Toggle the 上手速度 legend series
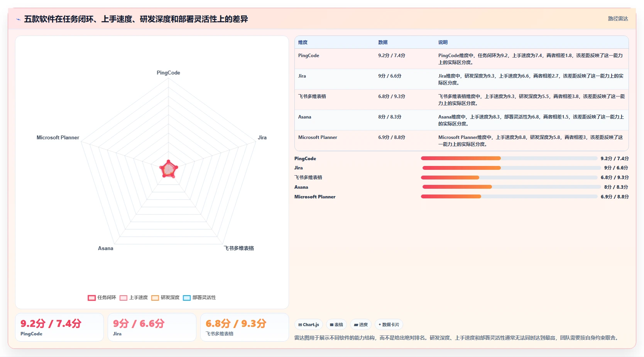The image size is (644, 357). pos(134,298)
